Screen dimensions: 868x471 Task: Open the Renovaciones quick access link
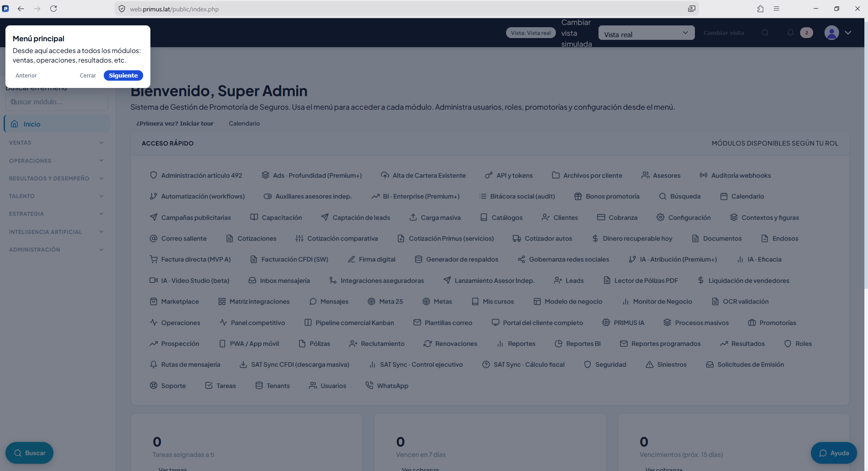pos(450,344)
